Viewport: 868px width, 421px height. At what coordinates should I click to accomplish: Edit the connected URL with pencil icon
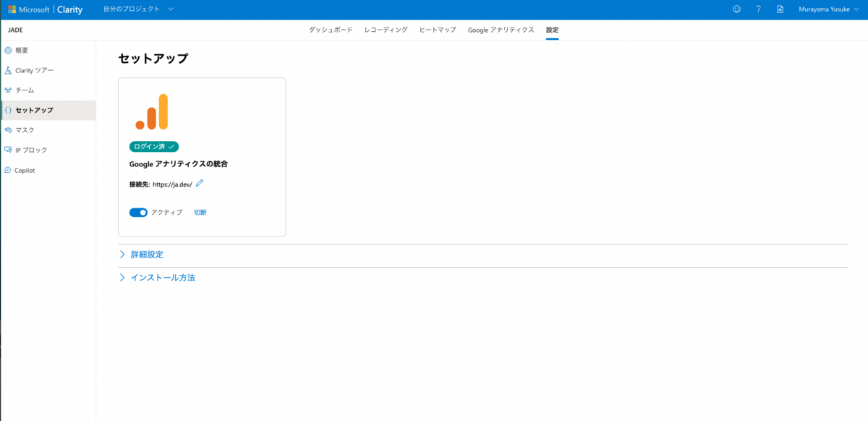pos(200,184)
